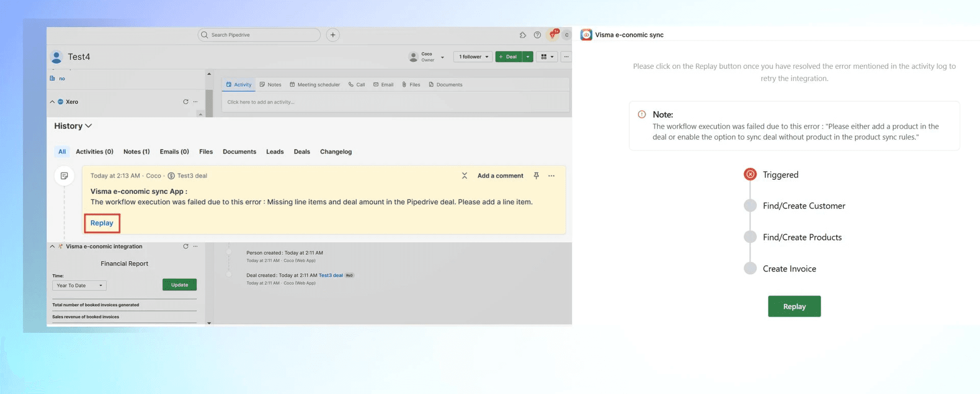Click the note type icon on timeline

coord(64,176)
